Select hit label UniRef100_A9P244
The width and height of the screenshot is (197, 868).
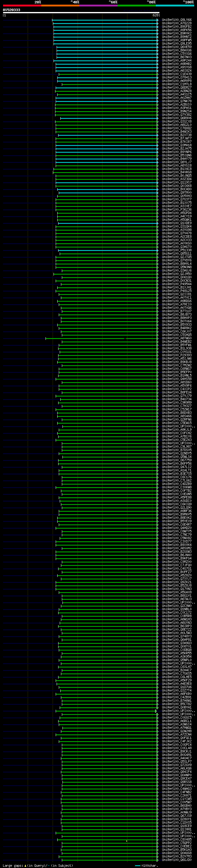pyautogui.click(x=176, y=61)
